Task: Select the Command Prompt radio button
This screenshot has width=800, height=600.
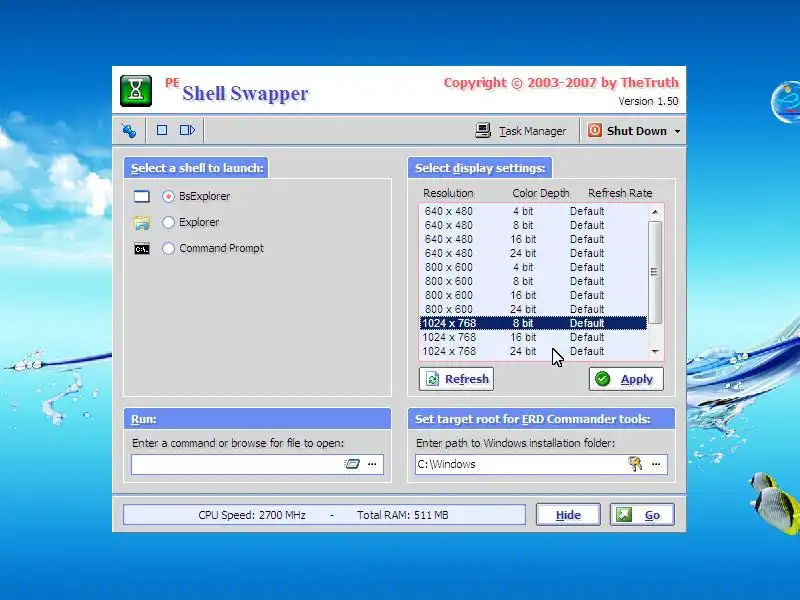Action: [168, 248]
